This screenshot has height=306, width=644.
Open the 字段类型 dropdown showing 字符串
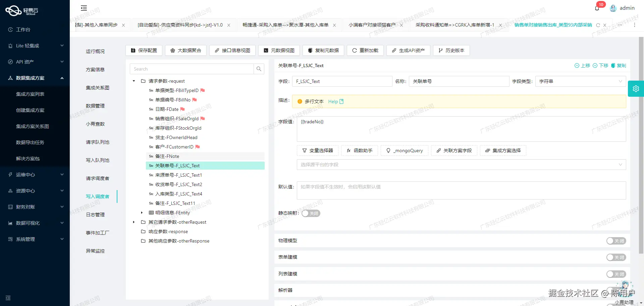point(580,81)
